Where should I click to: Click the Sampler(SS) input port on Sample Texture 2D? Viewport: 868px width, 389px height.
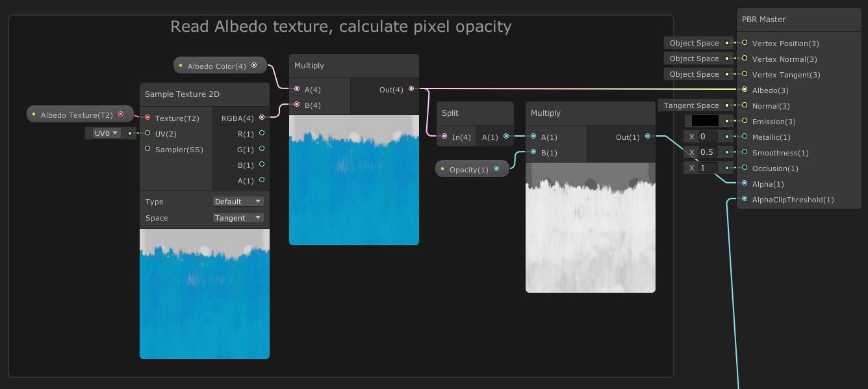[x=147, y=148]
